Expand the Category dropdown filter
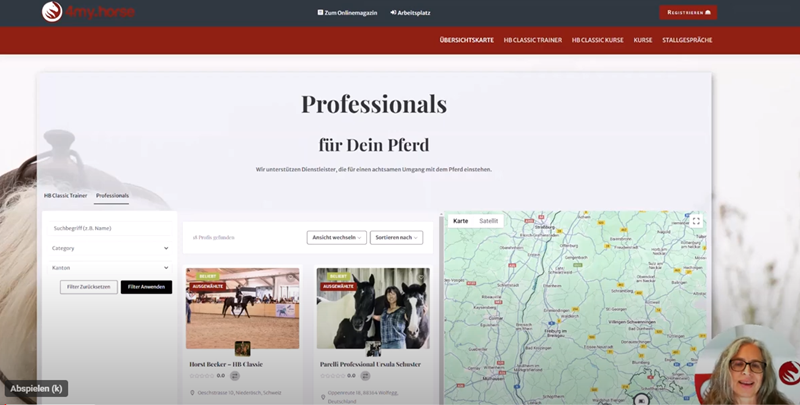The height and width of the screenshot is (405, 800). pos(110,248)
